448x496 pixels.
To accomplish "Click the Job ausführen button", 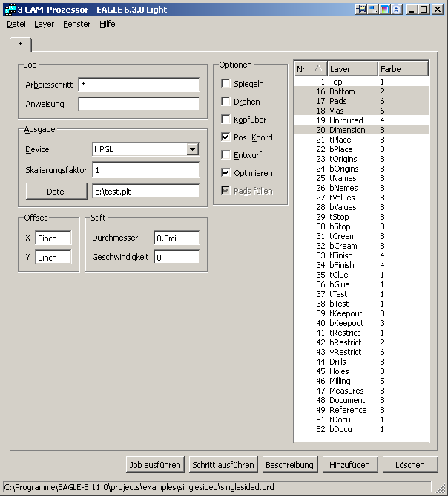I will (x=155, y=465).
